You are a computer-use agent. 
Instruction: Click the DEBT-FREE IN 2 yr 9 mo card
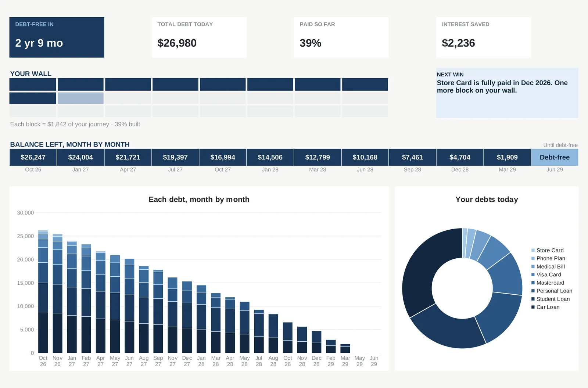[57, 37]
